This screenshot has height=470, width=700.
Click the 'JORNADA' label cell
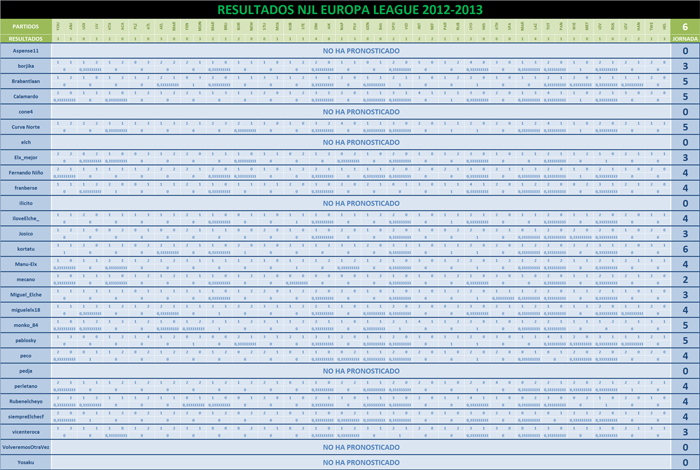(x=685, y=39)
